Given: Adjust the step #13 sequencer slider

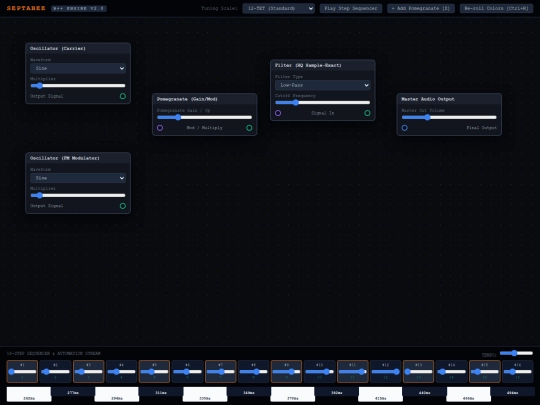Looking at the screenshot, I should point(418,372).
